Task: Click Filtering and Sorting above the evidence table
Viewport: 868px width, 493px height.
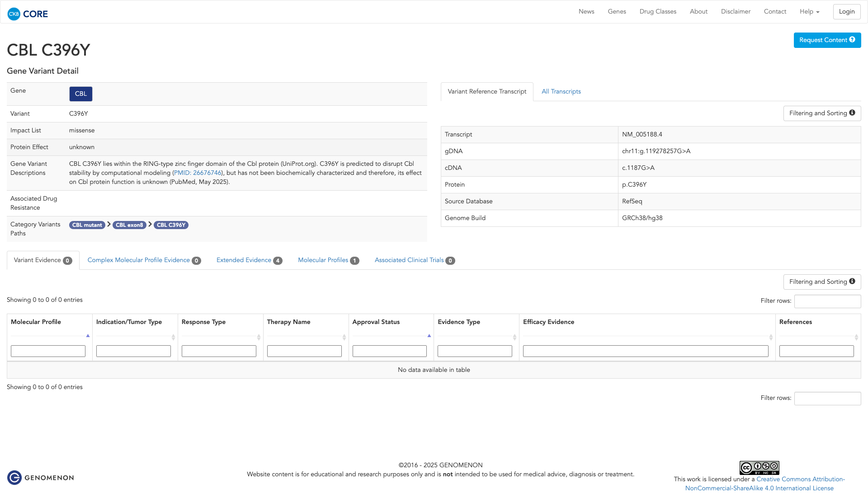Action: click(x=822, y=282)
